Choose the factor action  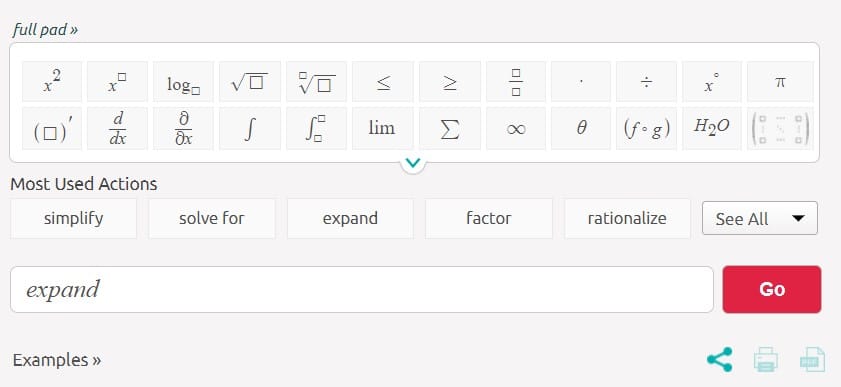(489, 218)
